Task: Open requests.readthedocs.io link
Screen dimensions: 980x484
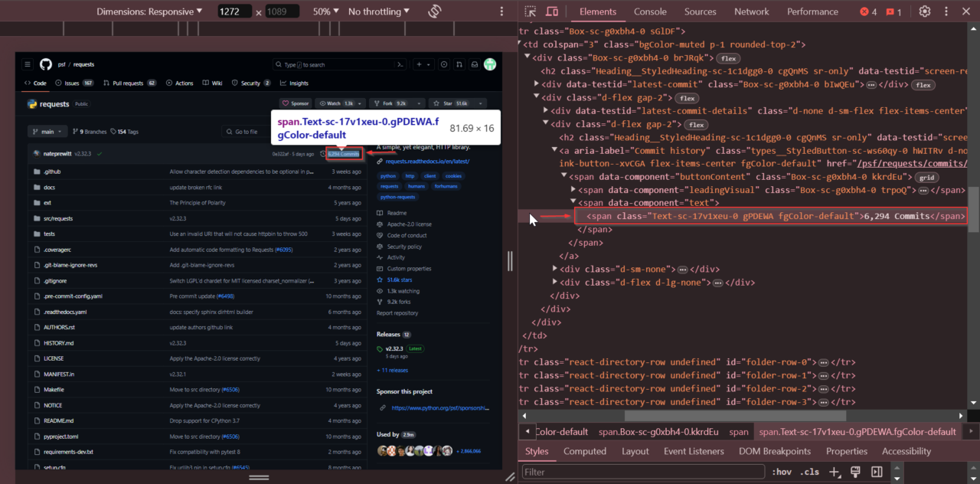Action: (x=427, y=162)
